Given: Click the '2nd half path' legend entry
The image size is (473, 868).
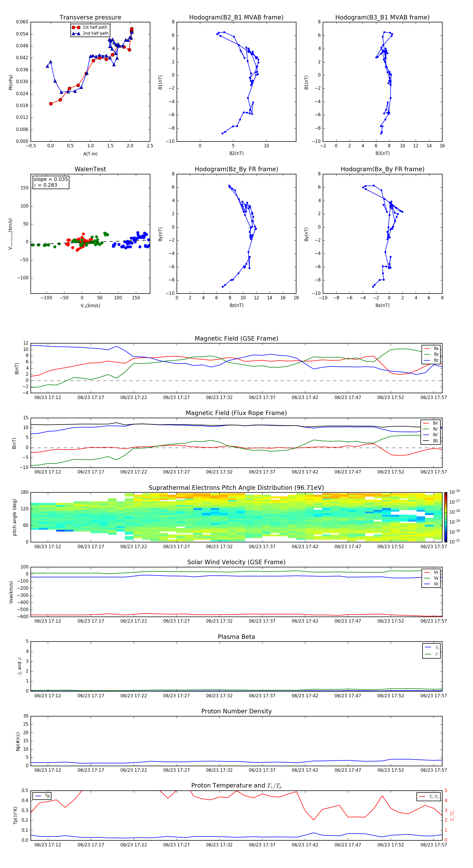Looking at the screenshot, I should [90, 33].
